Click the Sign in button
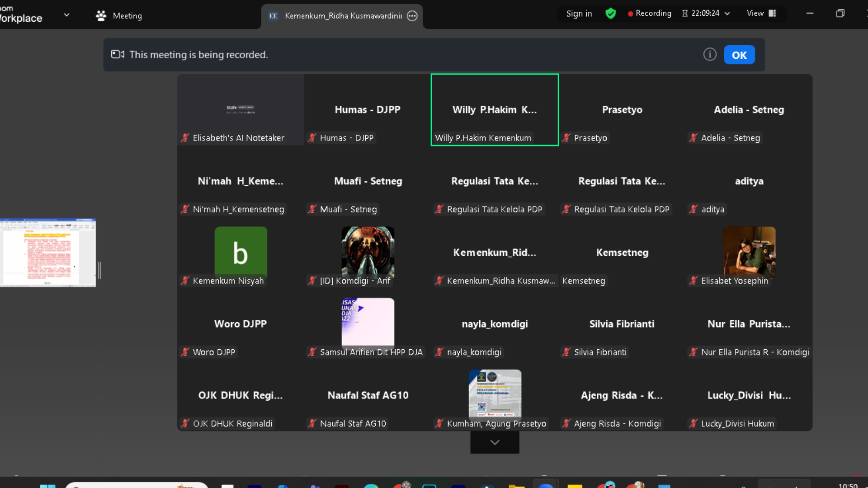The height and width of the screenshot is (488, 868). tap(579, 14)
